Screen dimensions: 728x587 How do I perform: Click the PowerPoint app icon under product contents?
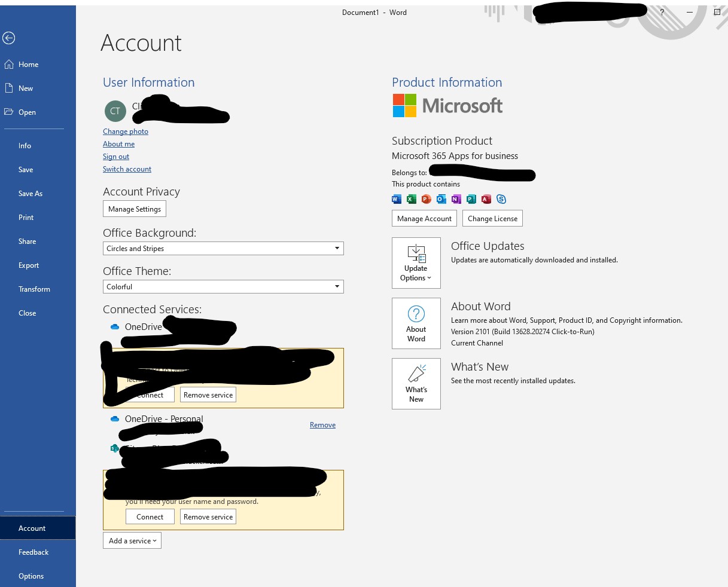click(x=427, y=199)
